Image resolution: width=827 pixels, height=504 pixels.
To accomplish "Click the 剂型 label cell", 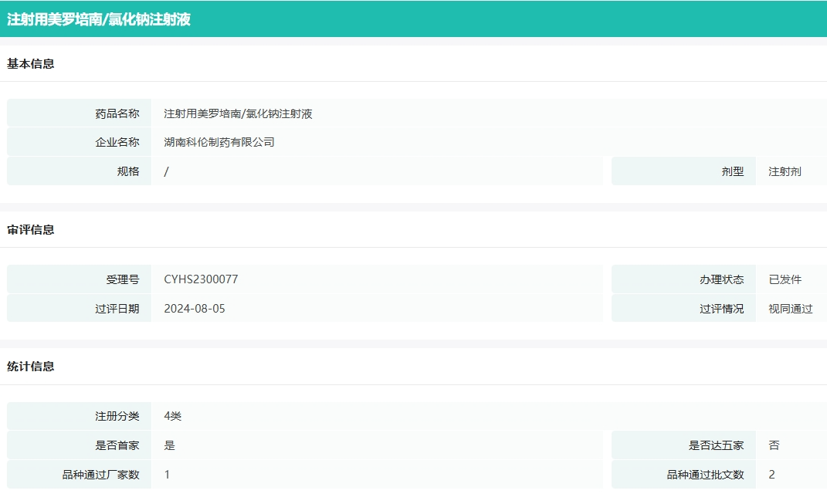I will coord(683,171).
